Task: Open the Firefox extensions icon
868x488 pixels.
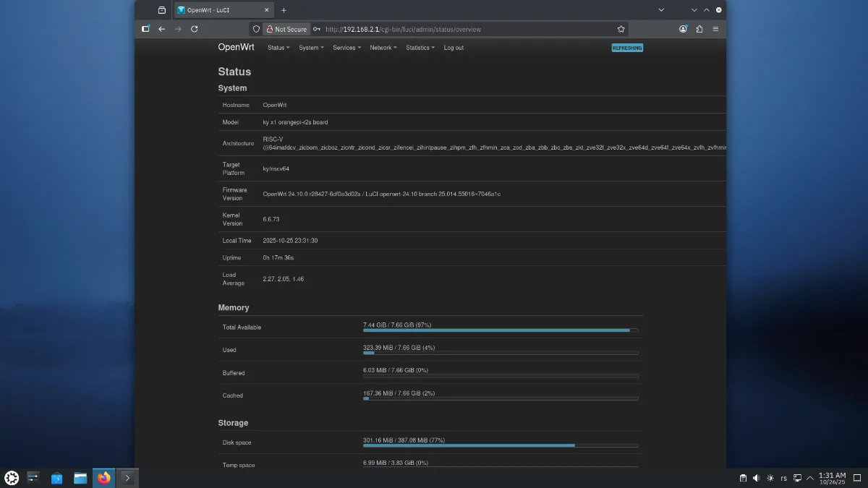Action: pyautogui.click(x=699, y=29)
